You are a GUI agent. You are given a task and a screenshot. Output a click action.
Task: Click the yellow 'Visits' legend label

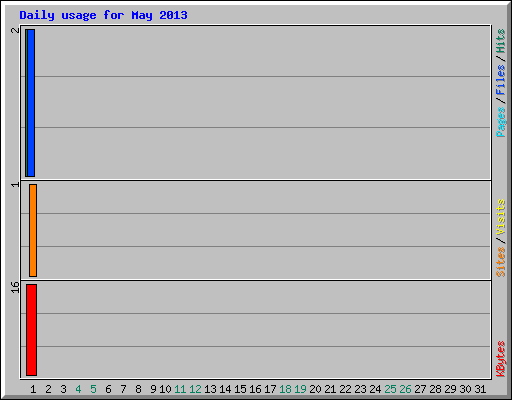(x=500, y=217)
